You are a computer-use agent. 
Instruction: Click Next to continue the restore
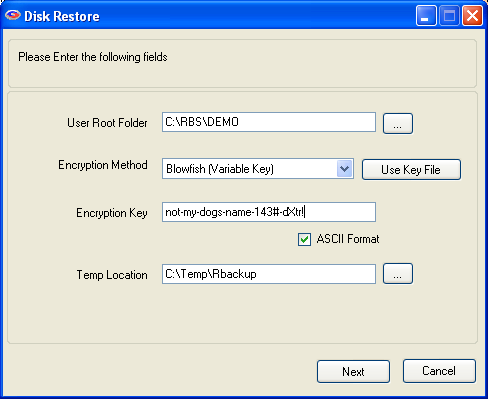tap(353, 371)
